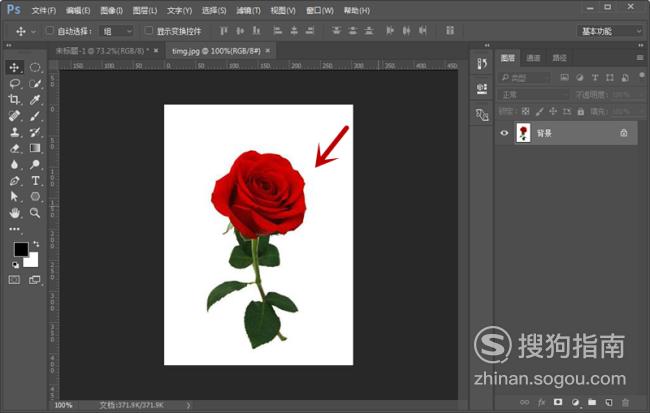Viewport: 650px width, 413px height.
Task: Switch to the 路径 panel tab
Action: coord(559,58)
